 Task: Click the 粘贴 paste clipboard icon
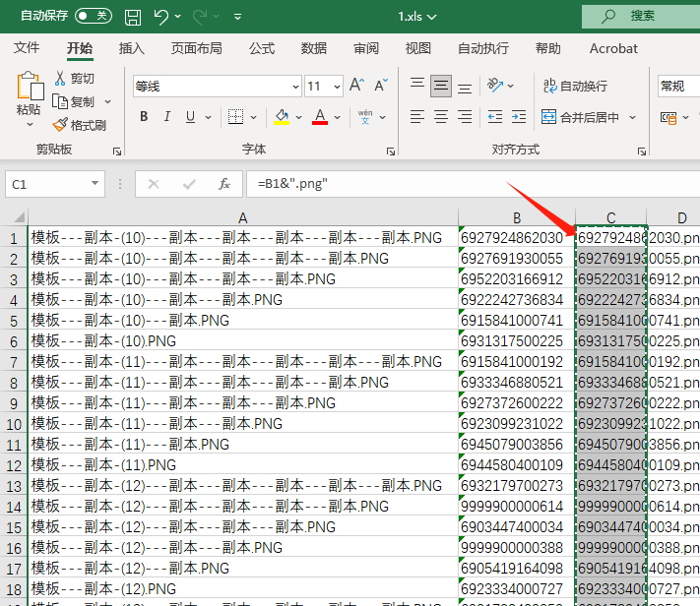pyautogui.click(x=30, y=86)
